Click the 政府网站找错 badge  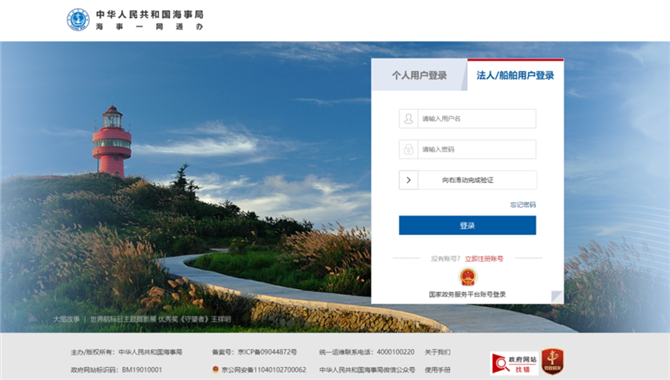click(x=514, y=363)
